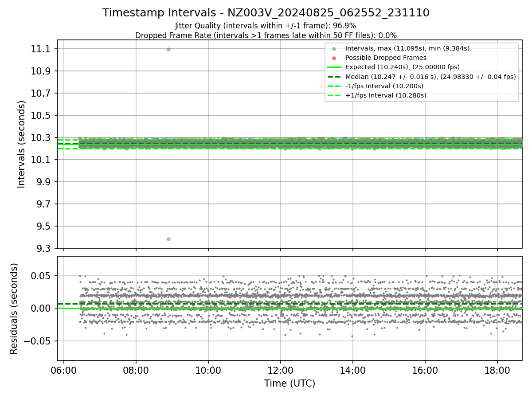Click the red dot marker beside 'Possible Dropped Frames'
This screenshot has width=532, height=399.
coord(334,58)
